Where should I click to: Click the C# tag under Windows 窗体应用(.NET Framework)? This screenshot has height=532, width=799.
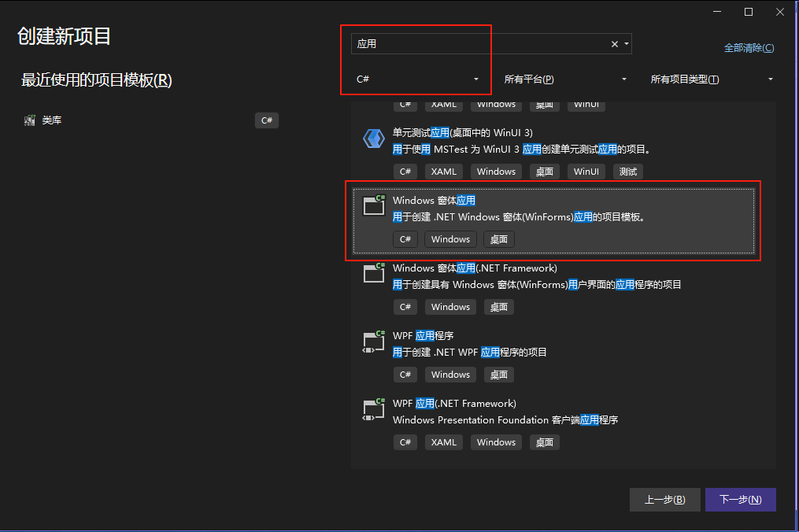point(405,307)
